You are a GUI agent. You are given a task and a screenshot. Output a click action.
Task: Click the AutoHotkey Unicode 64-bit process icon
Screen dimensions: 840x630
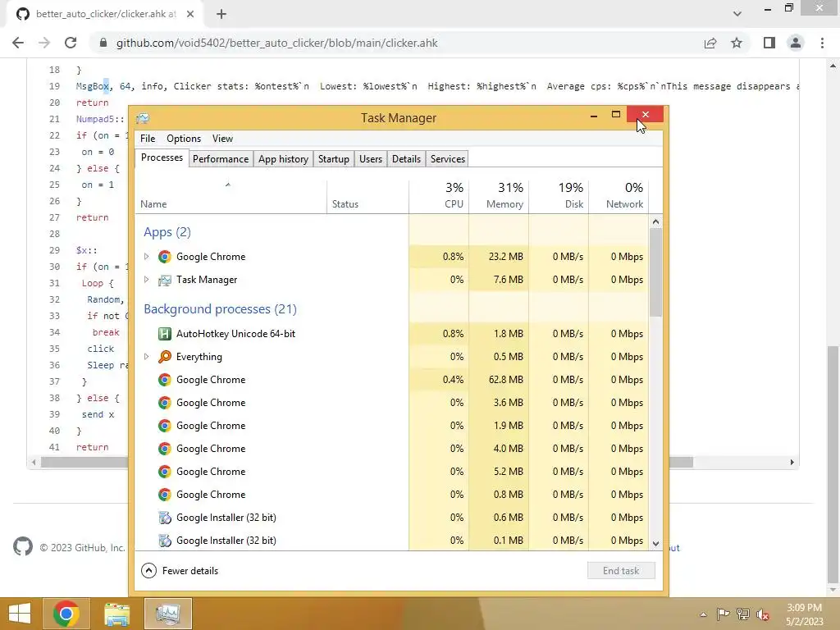(164, 334)
